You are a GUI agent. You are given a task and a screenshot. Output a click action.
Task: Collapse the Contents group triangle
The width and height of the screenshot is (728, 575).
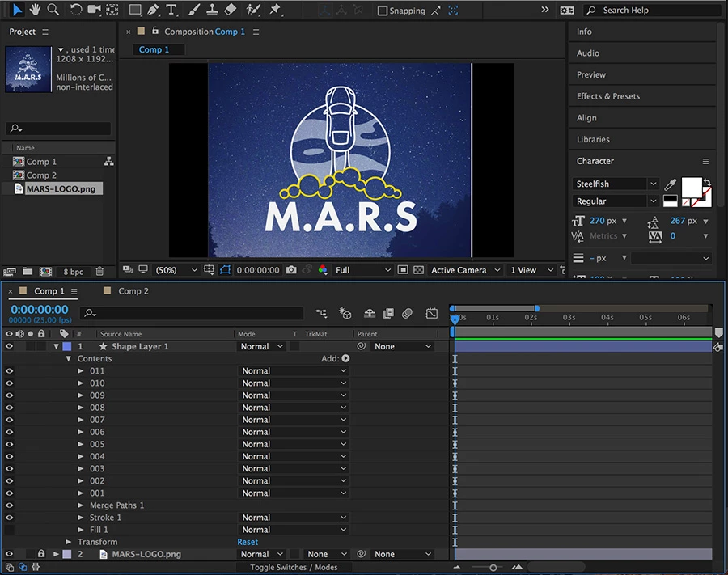point(68,359)
